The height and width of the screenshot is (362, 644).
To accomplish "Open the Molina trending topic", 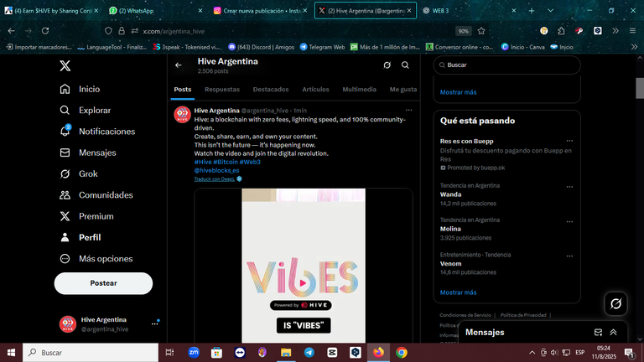I will pos(450,229).
